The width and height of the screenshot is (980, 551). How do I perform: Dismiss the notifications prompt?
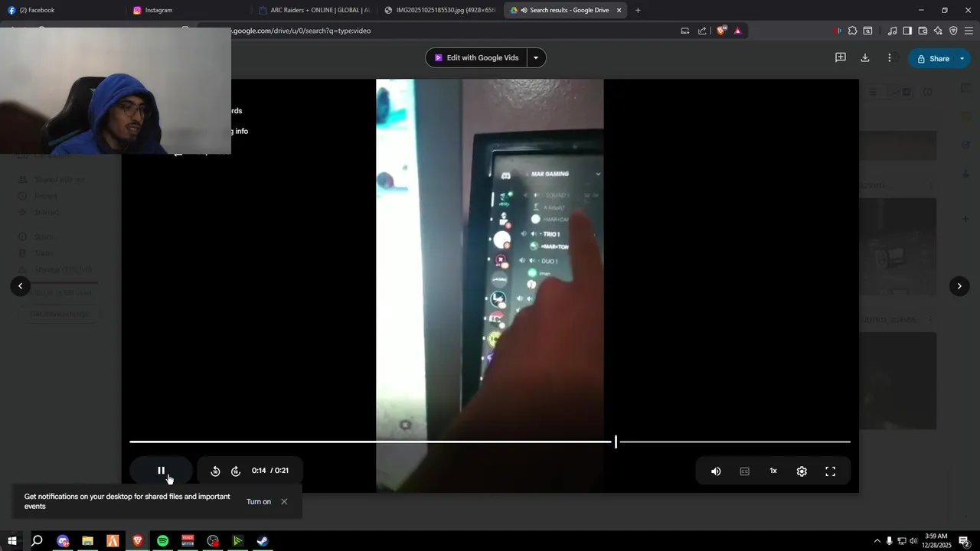pyautogui.click(x=284, y=502)
